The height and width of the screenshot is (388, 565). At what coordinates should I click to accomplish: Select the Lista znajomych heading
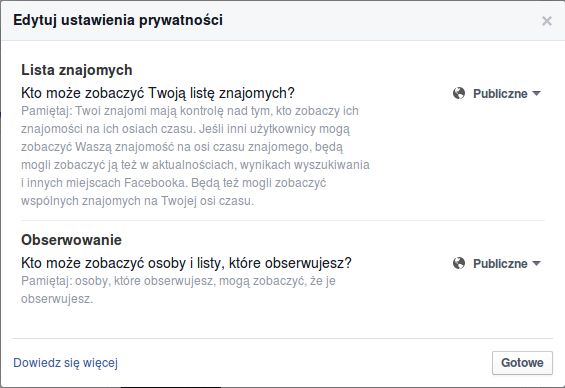[77, 70]
